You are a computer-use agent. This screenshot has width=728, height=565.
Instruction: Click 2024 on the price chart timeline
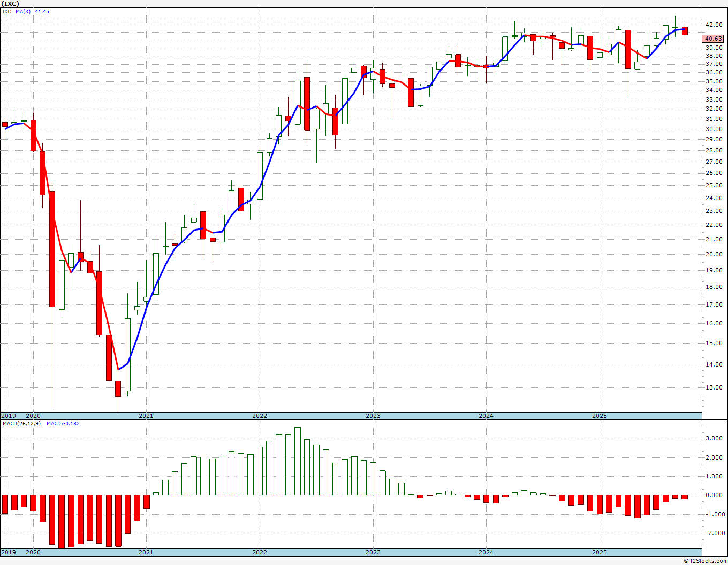tap(486, 416)
